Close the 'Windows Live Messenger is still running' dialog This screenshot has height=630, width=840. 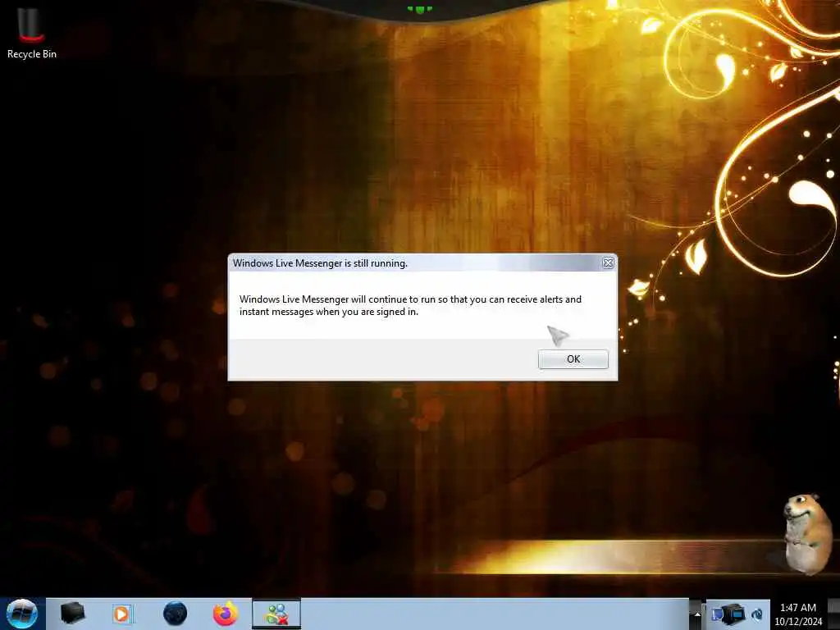tap(608, 263)
